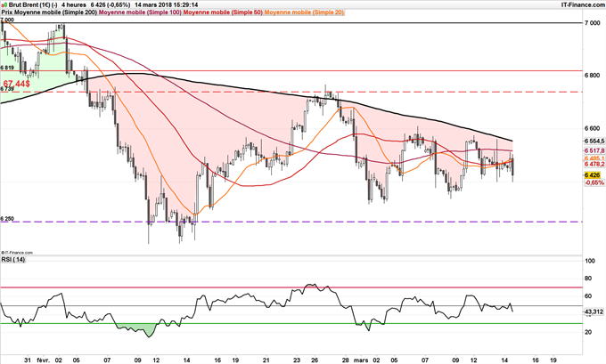This screenshot has height=364, width=606.
Task: Click the 6 800 price axis label
Action: pyautogui.click(x=592, y=76)
